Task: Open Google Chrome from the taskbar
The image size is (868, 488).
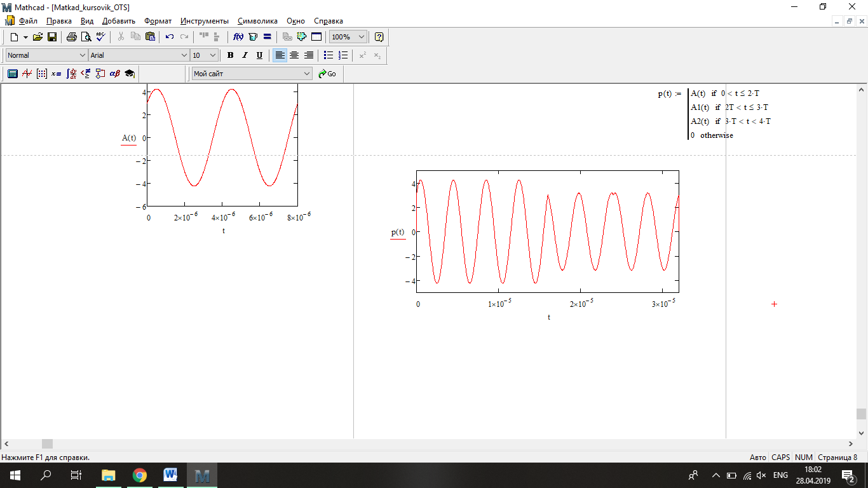Action: click(x=140, y=475)
